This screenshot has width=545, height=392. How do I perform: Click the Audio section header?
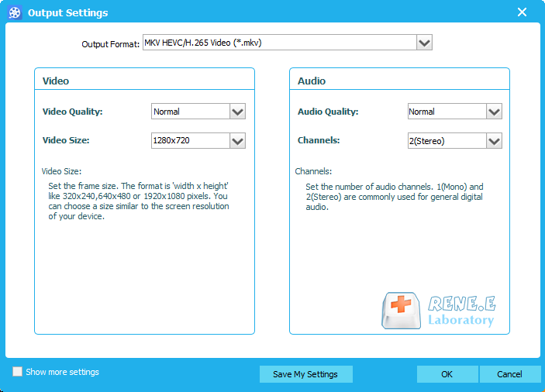point(312,81)
